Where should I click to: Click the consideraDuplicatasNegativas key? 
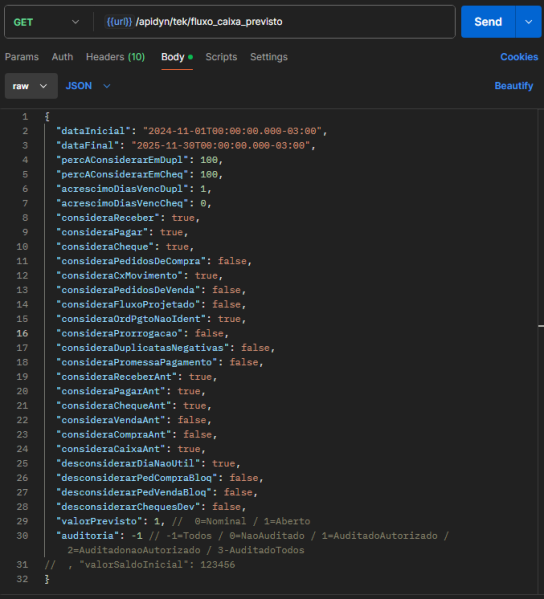pyautogui.click(x=142, y=348)
